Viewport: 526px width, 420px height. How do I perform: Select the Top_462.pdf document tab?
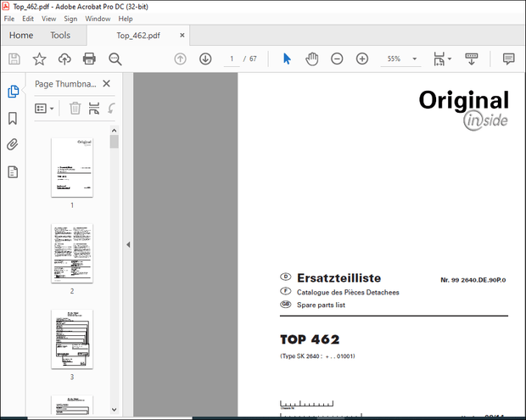(138, 36)
